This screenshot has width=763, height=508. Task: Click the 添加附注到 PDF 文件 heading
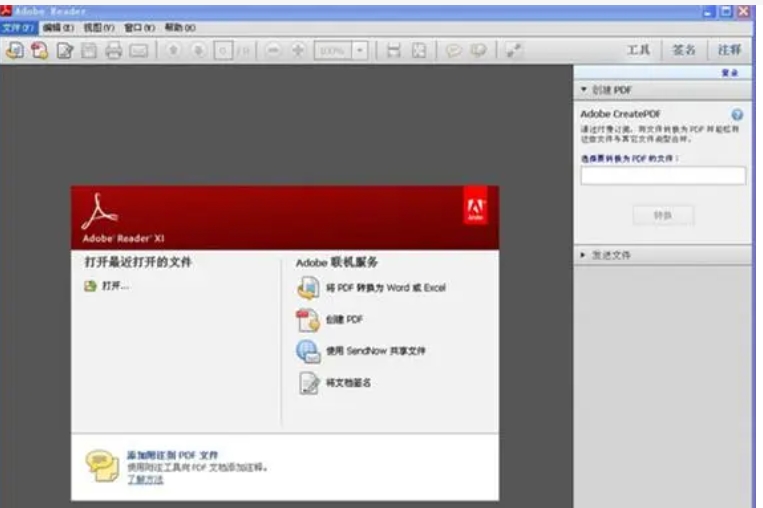click(173, 455)
